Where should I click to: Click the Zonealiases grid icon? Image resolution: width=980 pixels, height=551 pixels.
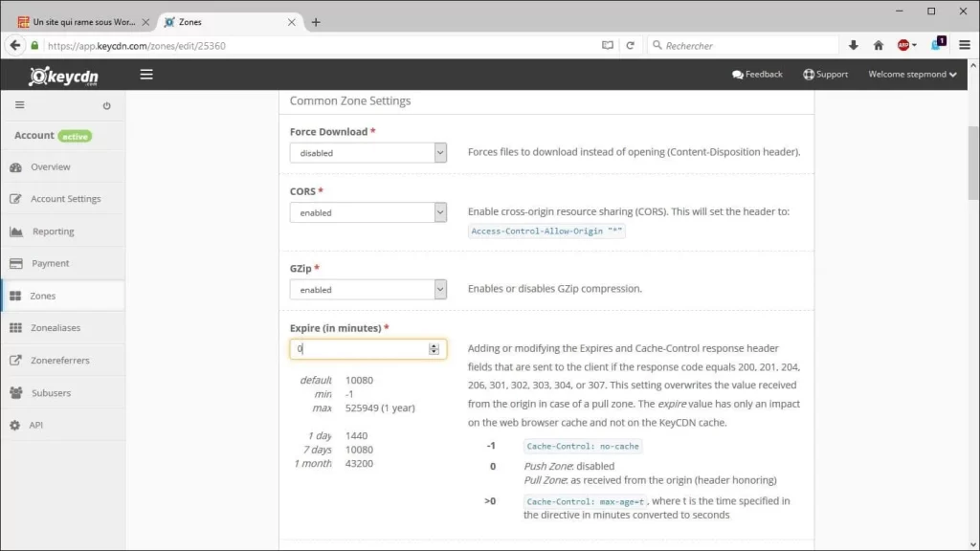click(x=16, y=328)
